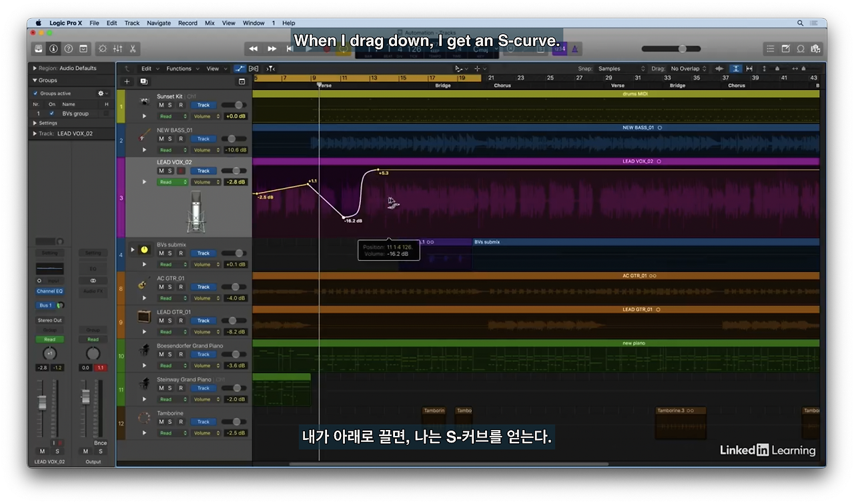Viewport: 854px width, 504px height.
Task: Toggle the Inspector button
Action: (x=53, y=49)
